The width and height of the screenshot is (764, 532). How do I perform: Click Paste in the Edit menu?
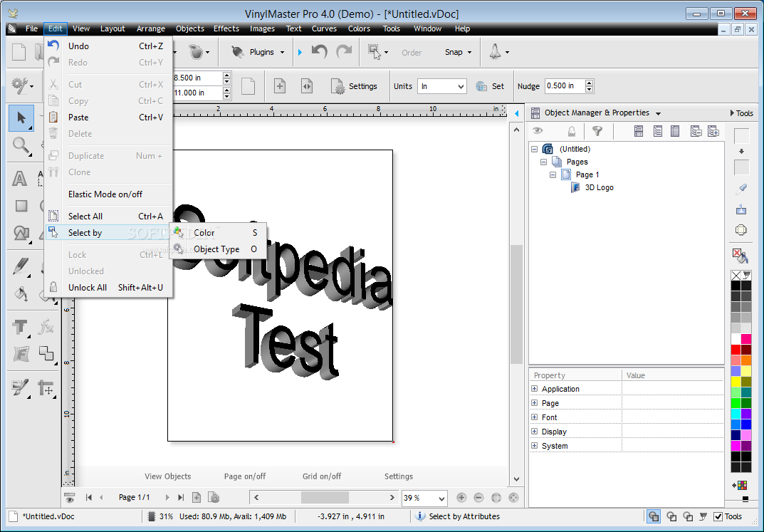108,118
